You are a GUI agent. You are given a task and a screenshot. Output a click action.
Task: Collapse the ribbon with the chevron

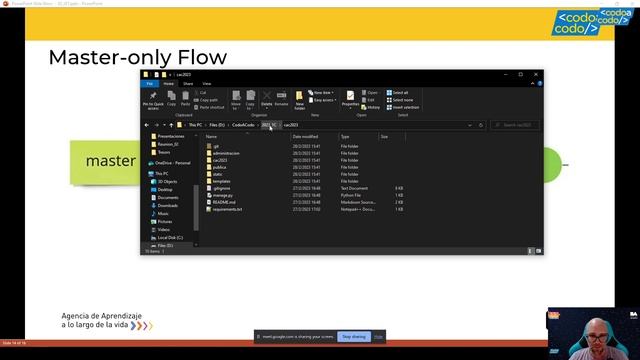(532, 84)
